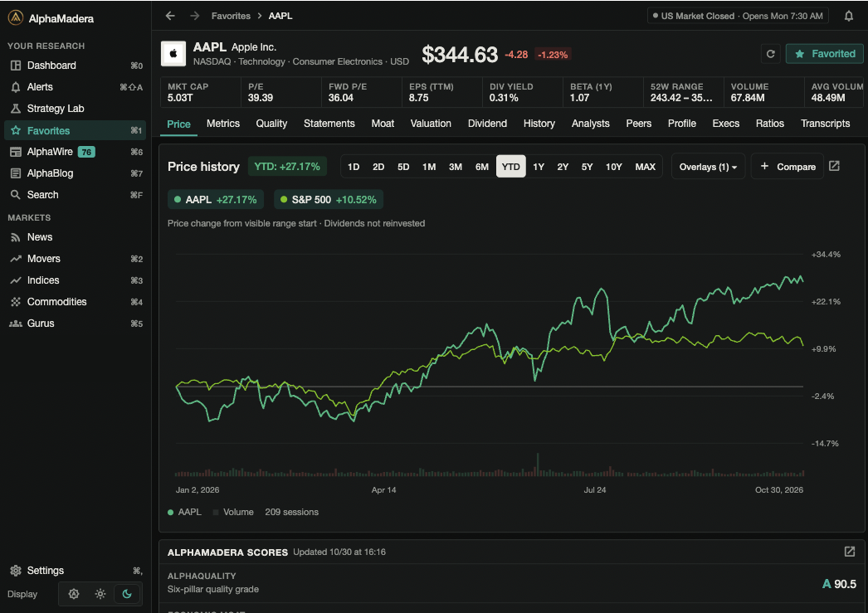868x613 pixels.
Task: Open the Overlays (1) dropdown
Action: (x=708, y=167)
